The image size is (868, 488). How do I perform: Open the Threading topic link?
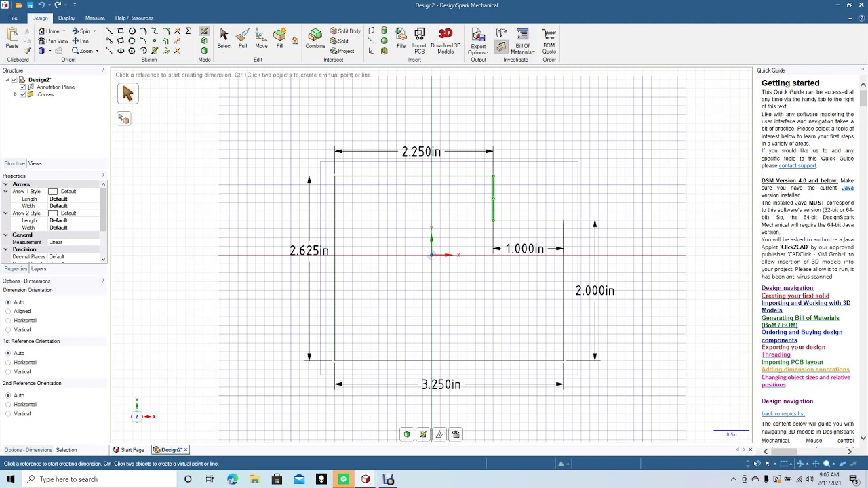coord(776,354)
